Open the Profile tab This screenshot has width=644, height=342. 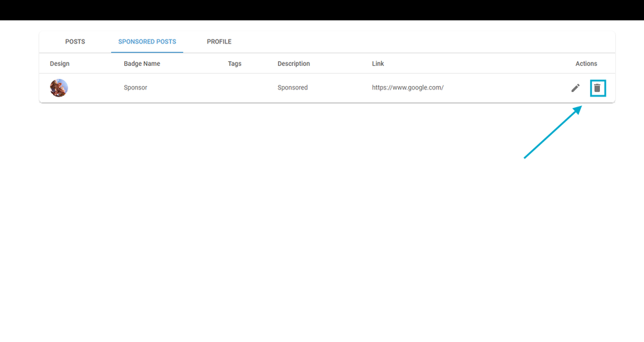click(219, 41)
